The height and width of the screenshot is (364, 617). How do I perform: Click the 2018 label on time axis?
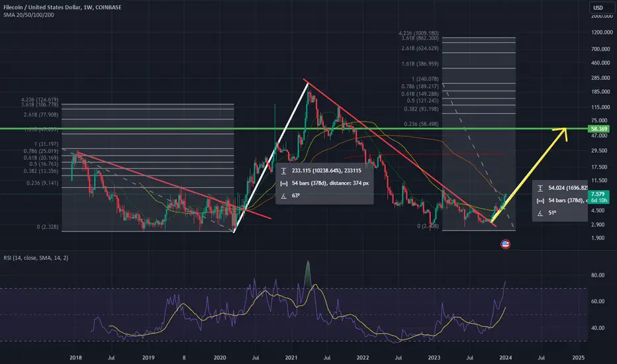pyautogui.click(x=75, y=357)
